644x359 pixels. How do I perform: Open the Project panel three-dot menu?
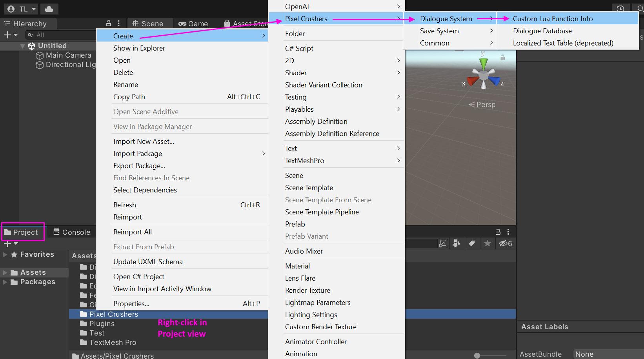click(508, 232)
